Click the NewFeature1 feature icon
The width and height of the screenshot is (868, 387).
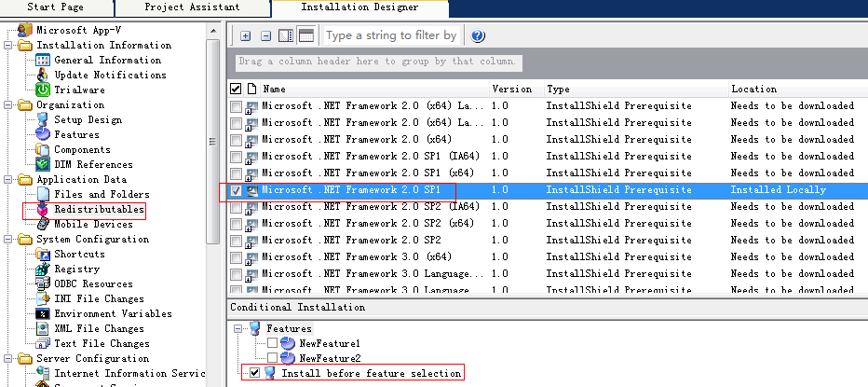(288, 343)
